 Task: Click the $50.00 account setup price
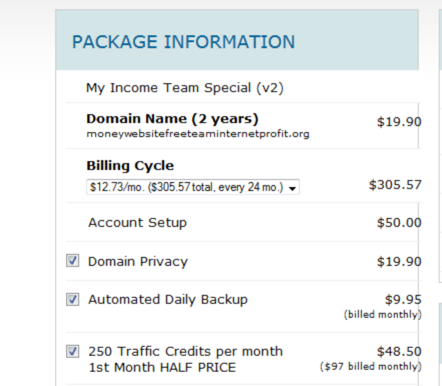pos(399,223)
